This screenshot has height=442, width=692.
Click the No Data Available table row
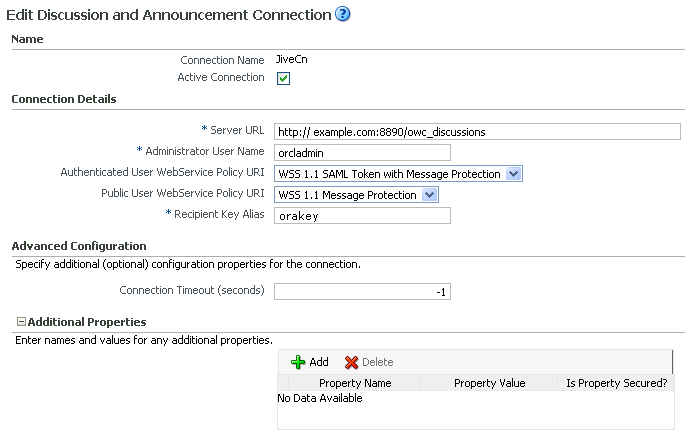[x=476, y=398]
